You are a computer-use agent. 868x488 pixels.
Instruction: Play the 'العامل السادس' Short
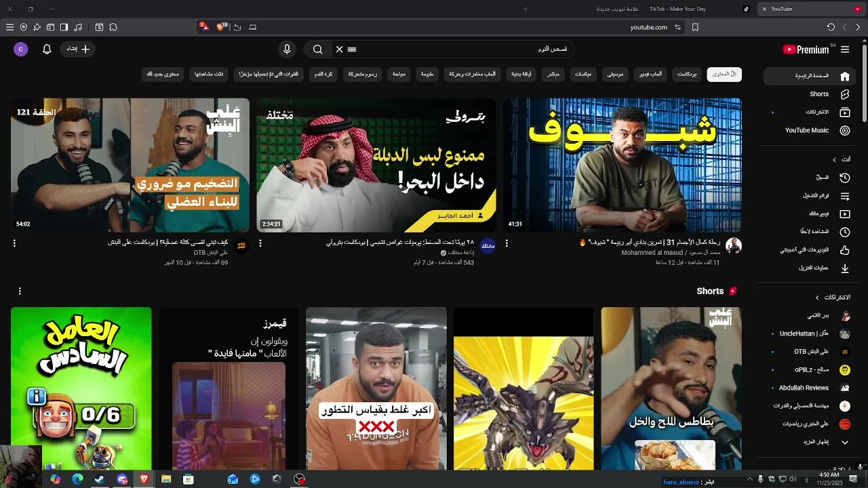[x=81, y=389]
